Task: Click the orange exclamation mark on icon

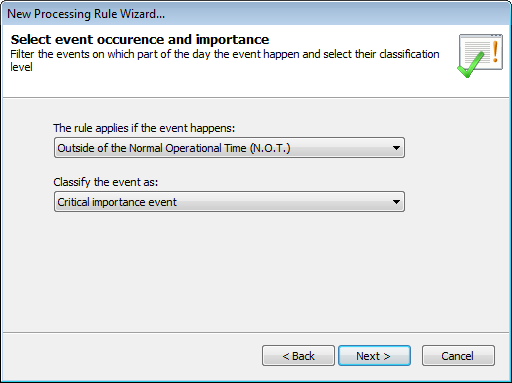Action: [495, 51]
